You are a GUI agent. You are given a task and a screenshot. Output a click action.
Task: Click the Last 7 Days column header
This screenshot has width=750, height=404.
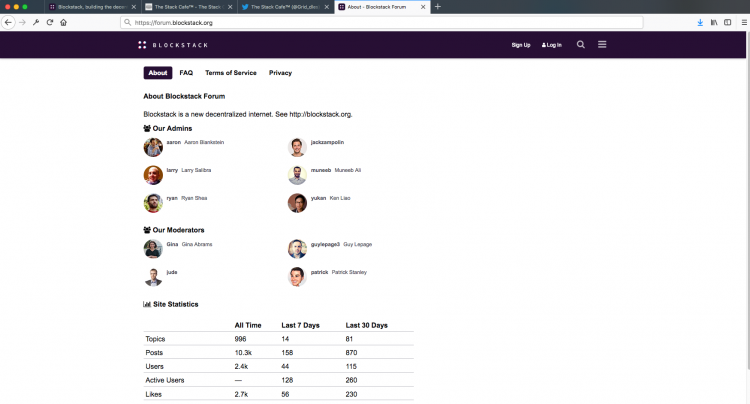[x=300, y=325]
